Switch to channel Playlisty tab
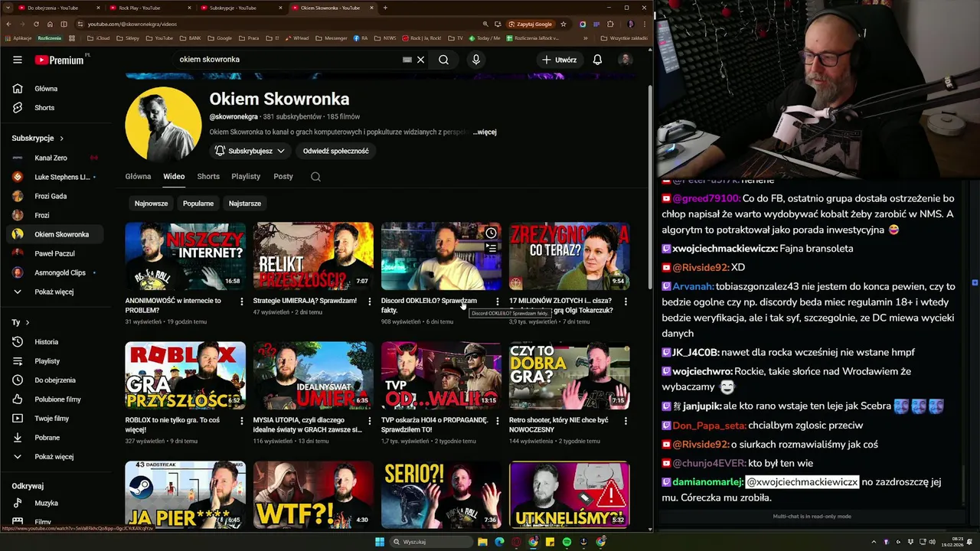Image resolution: width=980 pixels, height=551 pixels. pyautogui.click(x=246, y=176)
